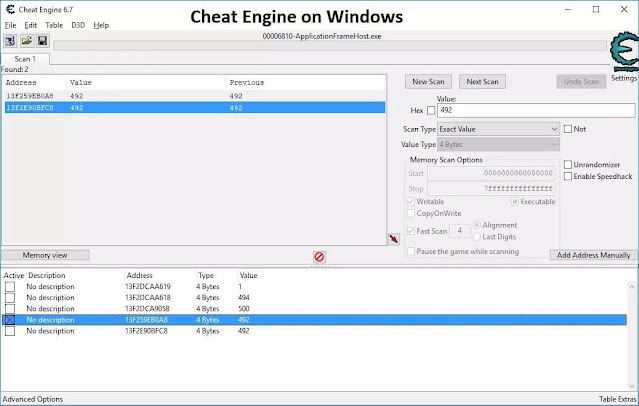
Task: Open Table Extras
Action: 617,399
